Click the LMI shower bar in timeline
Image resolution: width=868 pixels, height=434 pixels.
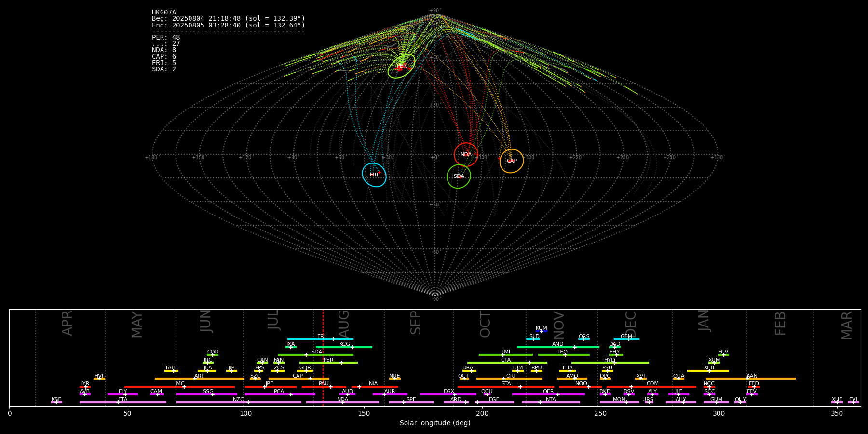tap(506, 355)
